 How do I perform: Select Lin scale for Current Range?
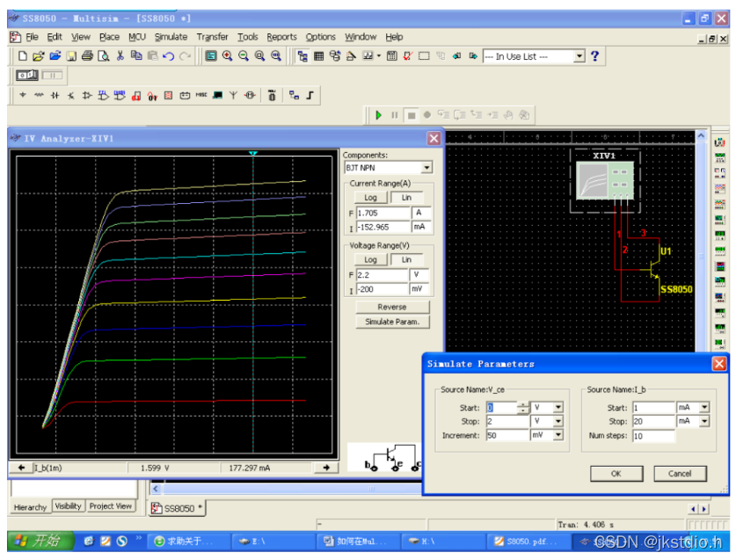click(x=406, y=198)
